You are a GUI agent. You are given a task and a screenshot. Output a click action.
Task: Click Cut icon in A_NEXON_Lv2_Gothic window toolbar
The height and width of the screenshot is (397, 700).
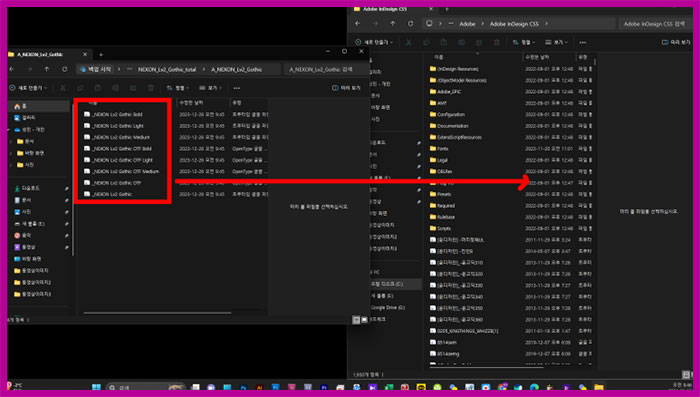coord(62,88)
